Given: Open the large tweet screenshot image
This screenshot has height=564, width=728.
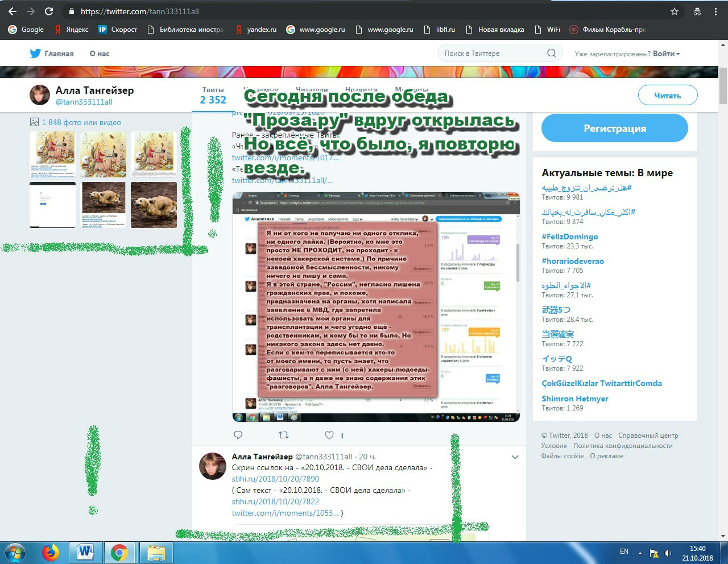Looking at the screenshot, I should point(376,307).
